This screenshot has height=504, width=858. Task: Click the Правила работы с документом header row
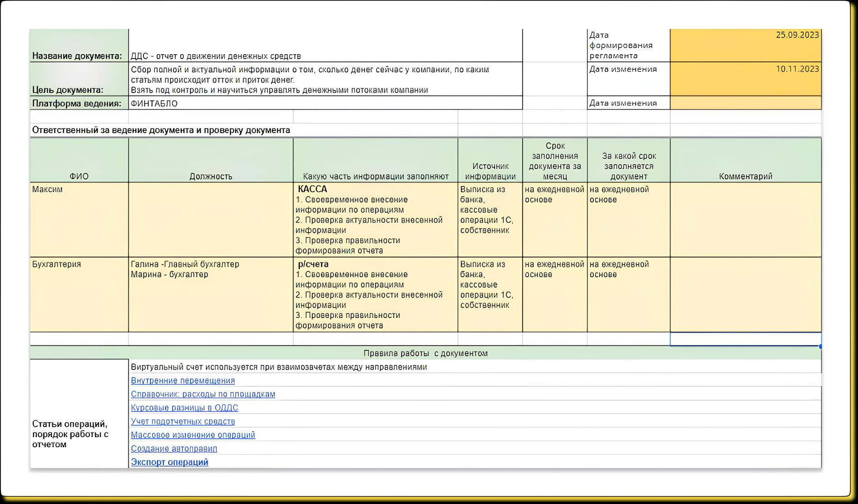point(425,353)
